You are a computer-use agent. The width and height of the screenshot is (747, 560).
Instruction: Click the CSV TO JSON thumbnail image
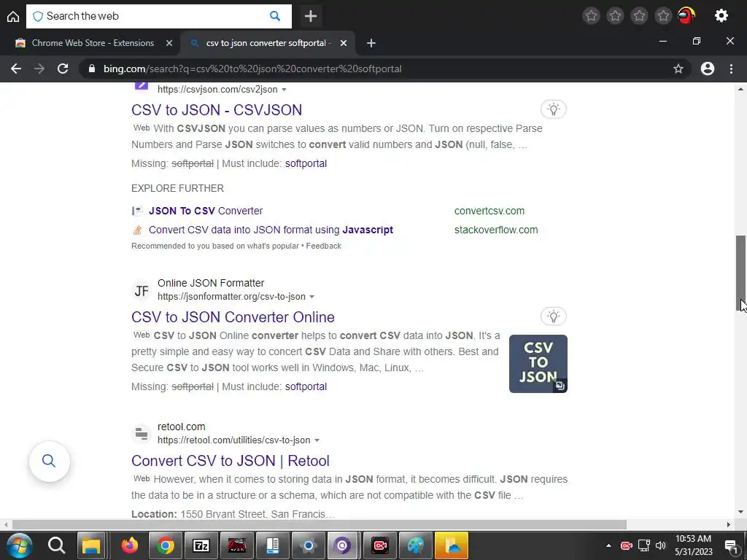tap(538, 364)
